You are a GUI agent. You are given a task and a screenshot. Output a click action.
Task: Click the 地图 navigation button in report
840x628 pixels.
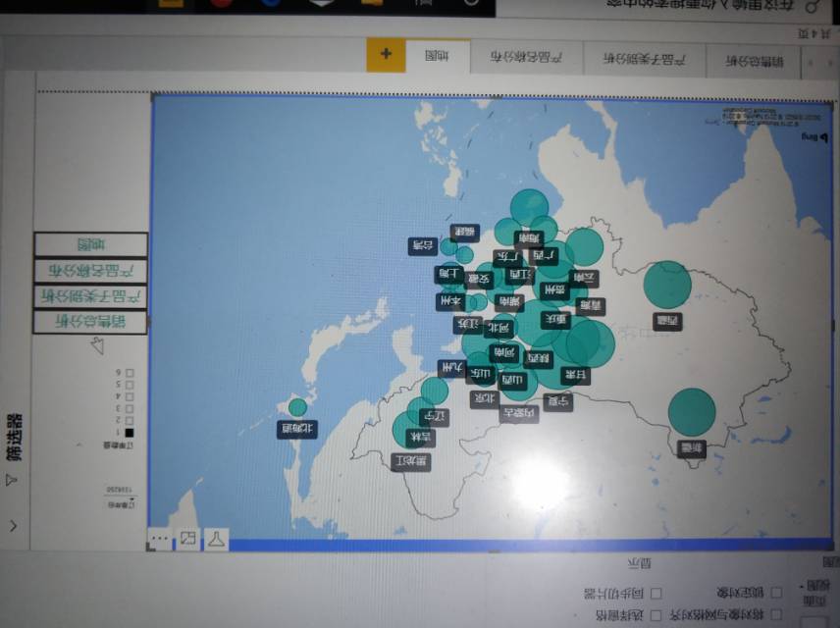(x=90, y=245)
